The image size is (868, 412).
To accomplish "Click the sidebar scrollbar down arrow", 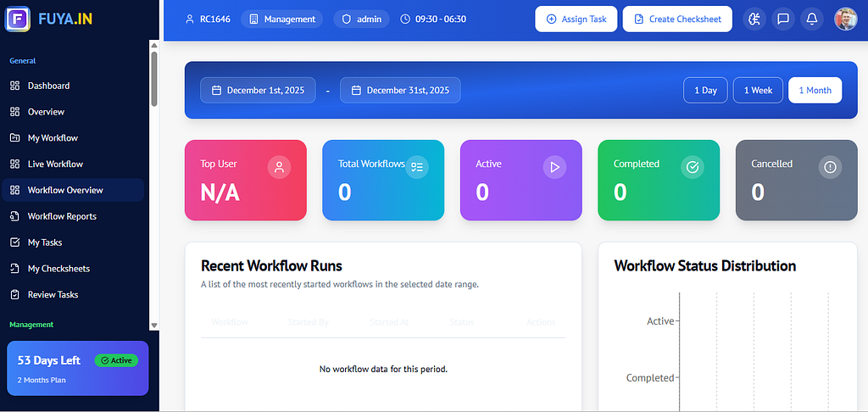I will coord(154,326).
